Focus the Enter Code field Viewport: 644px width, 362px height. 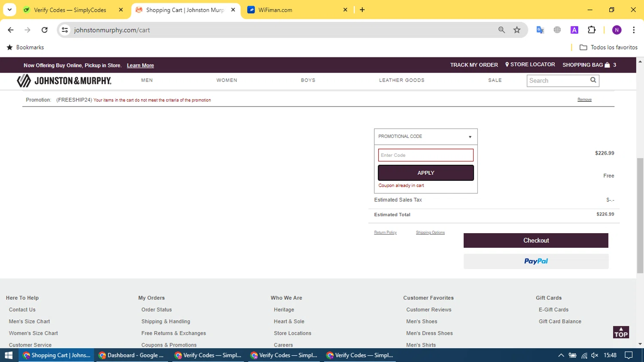pos(426,155)
